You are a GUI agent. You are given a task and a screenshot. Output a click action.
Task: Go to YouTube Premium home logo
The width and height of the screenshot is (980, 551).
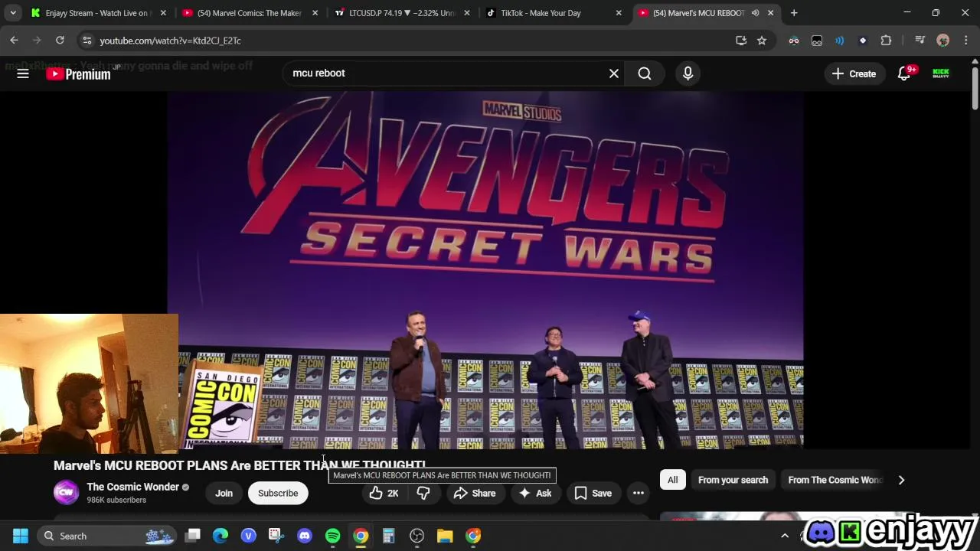click(x=78, y=73)
